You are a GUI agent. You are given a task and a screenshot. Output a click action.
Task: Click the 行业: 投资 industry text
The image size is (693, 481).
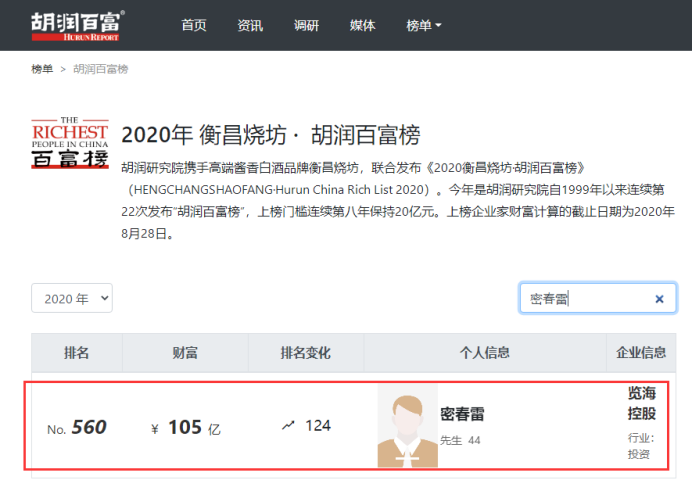click(x=641, y=446)
